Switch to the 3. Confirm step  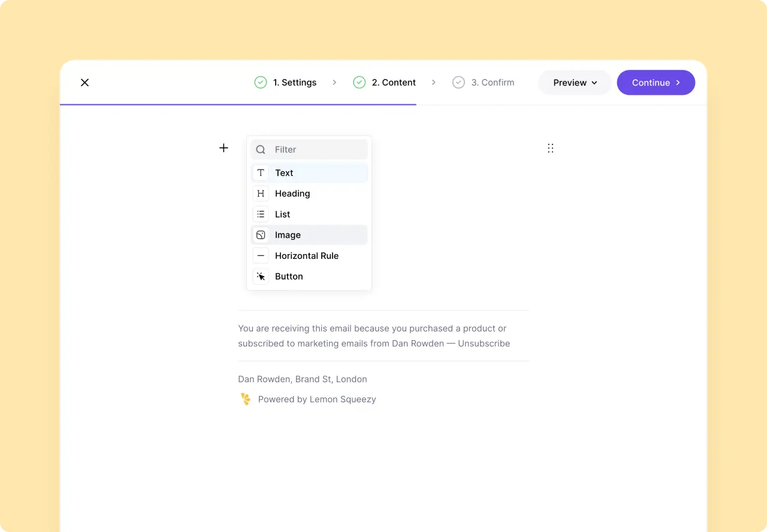pos(491,82)
